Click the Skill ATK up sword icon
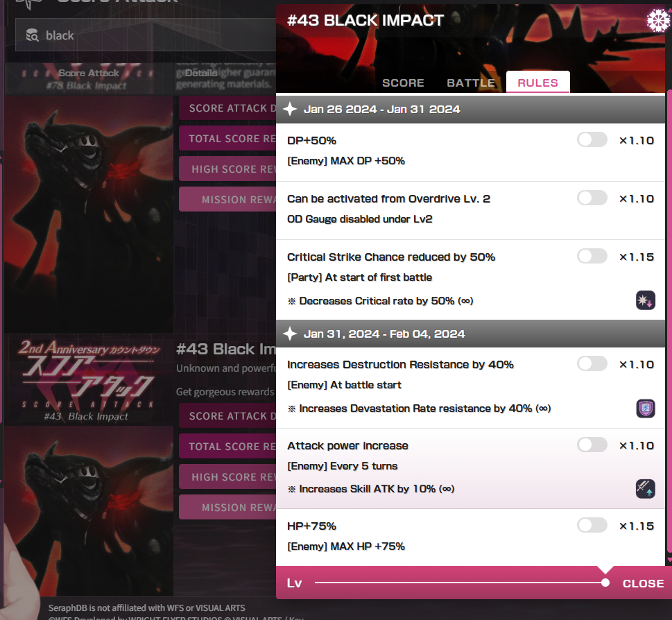This screenshot has width=672, height=620. click(645, 489)
